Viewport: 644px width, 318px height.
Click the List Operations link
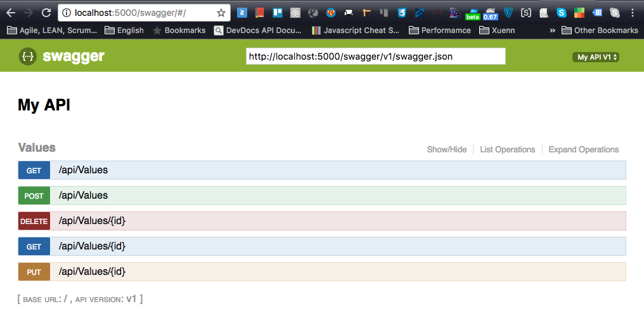coord(507,150)
